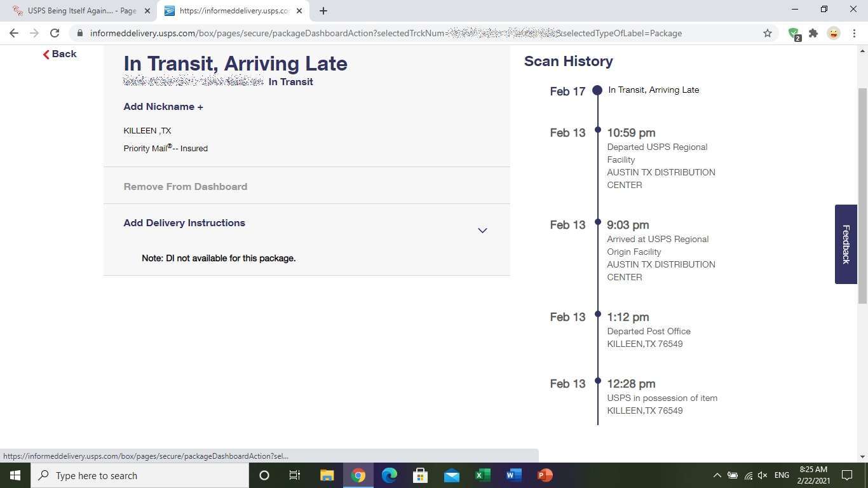
Task: Click the 1:12 pm scan marker dot
Action: 598,314
